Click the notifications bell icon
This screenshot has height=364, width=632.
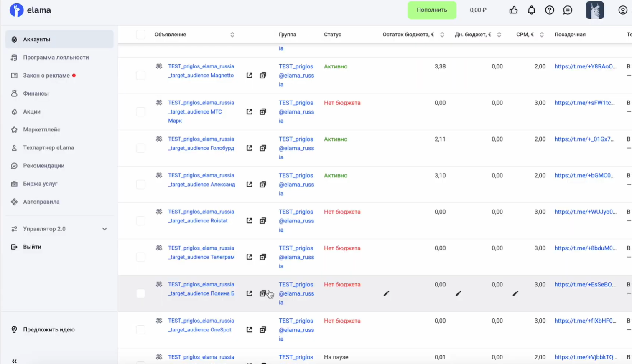point(531,10)
